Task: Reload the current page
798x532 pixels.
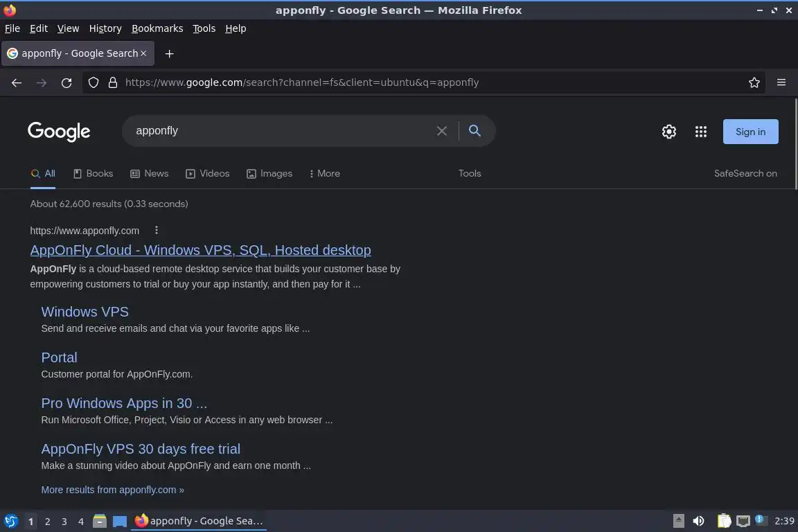Action: click(66, 82)
